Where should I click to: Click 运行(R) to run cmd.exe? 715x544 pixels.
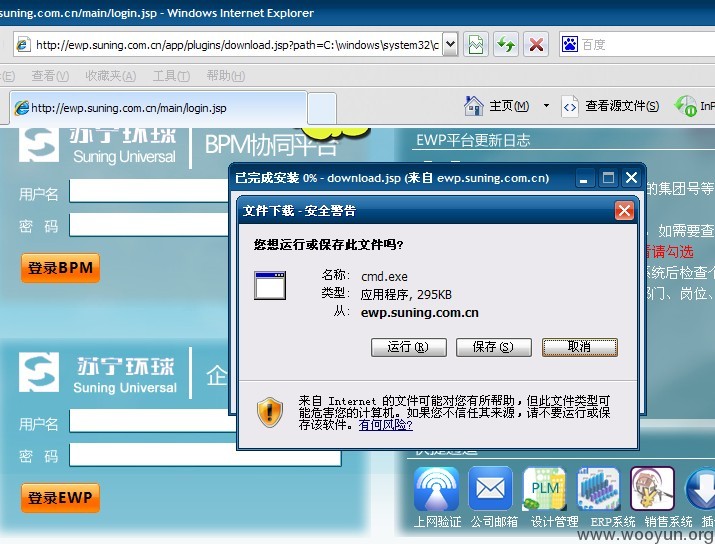[x=409, y=347]
